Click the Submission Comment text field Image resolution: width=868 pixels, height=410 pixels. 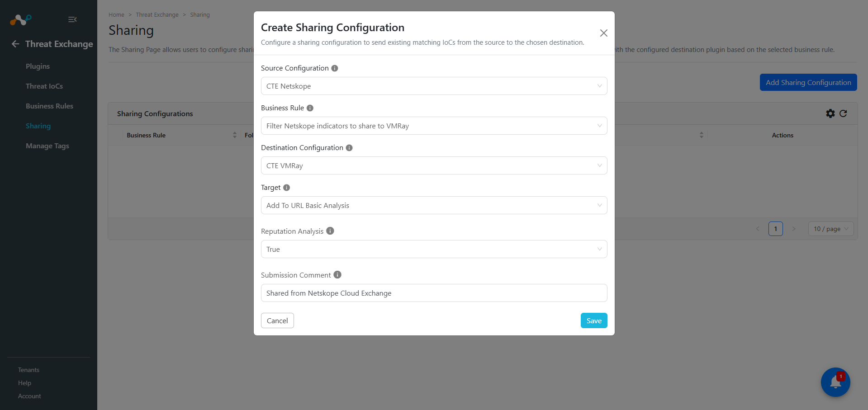tap(434, 293)
